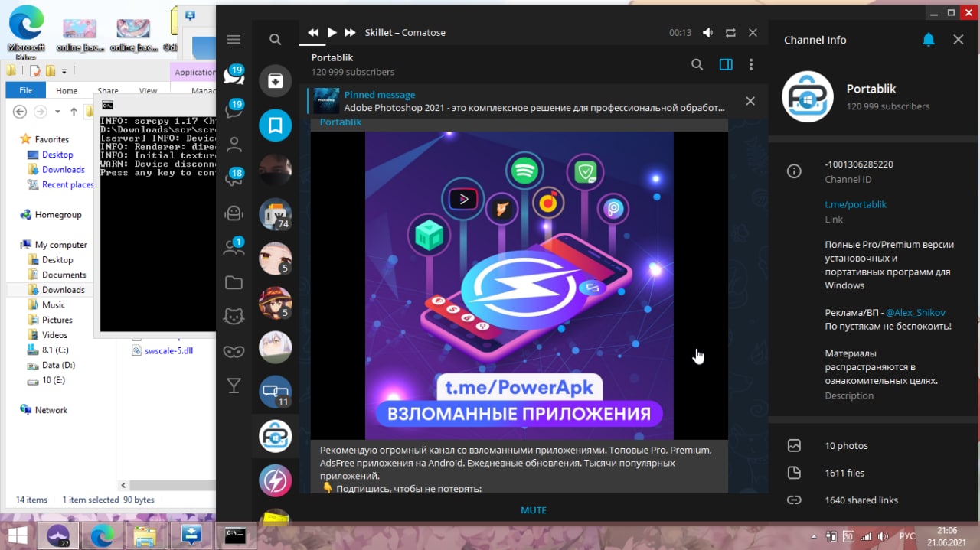
Task: Open Telegram's hamburger main menu
Action: point(234,40)
